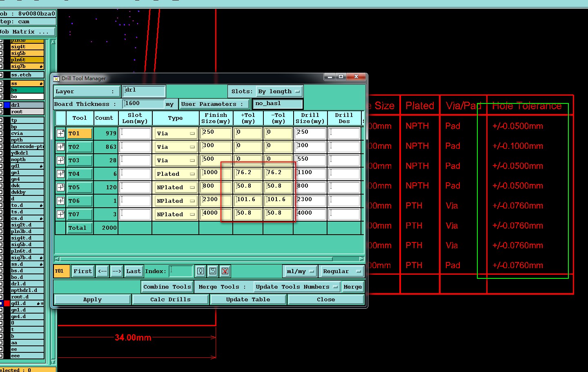
Task: Click the Merge button
Action: click(353, 287)
